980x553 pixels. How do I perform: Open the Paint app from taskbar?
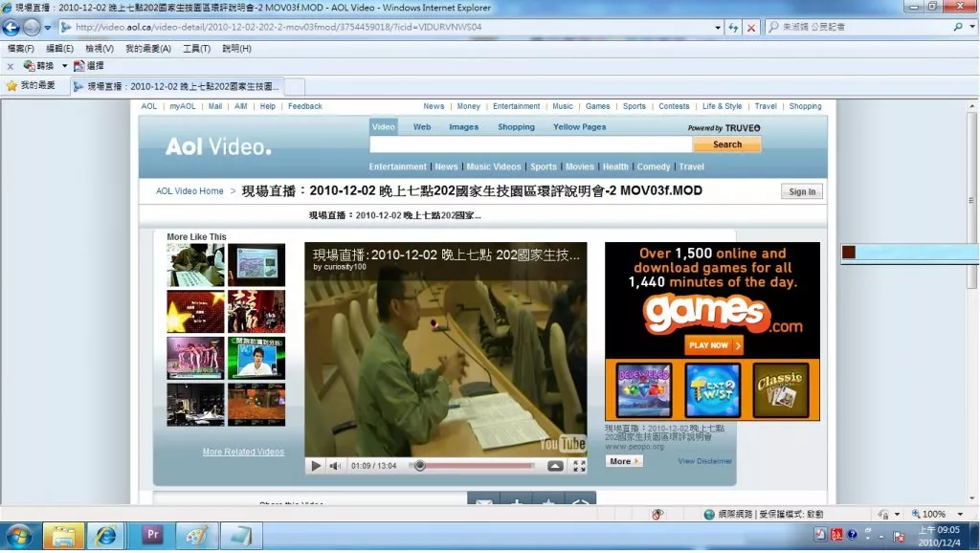196,536
